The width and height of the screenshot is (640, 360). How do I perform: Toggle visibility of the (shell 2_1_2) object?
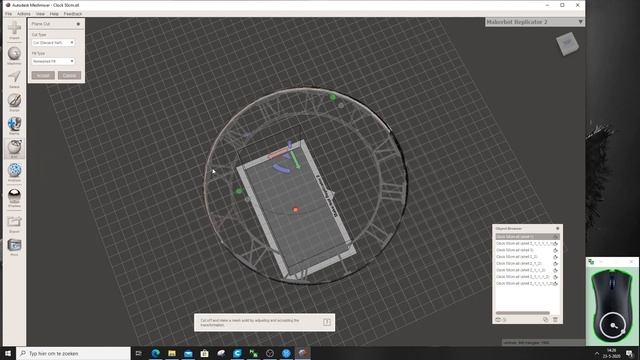[x=556, y=264]
